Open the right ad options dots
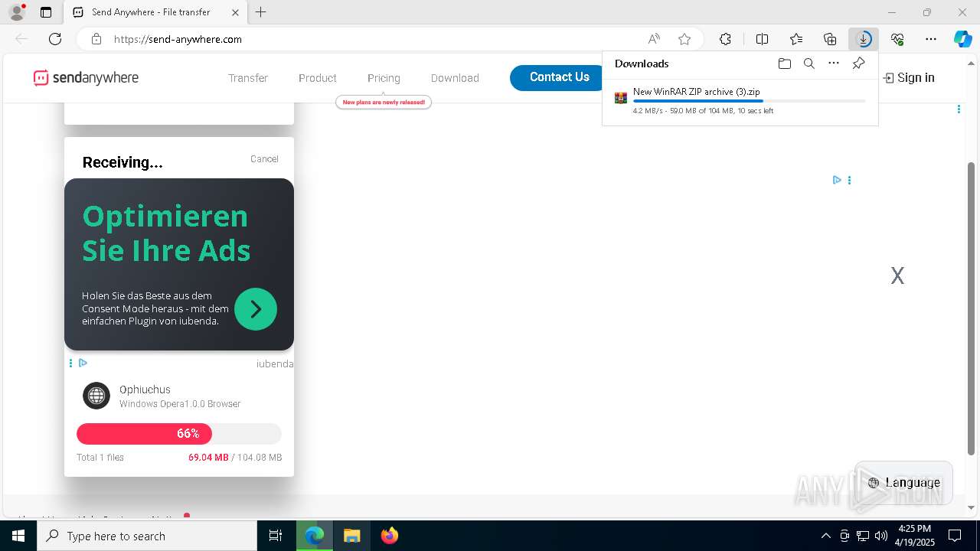This screenshot has height=551, width=980. click(849, 180)
